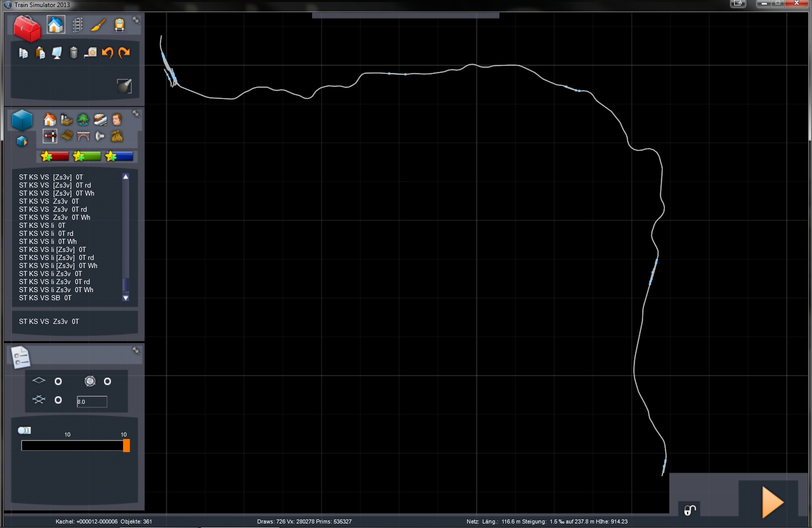Select the bench clutter category icon
Image resolution: width=812 pixels, height=528 pixels.
pos(67,136)
